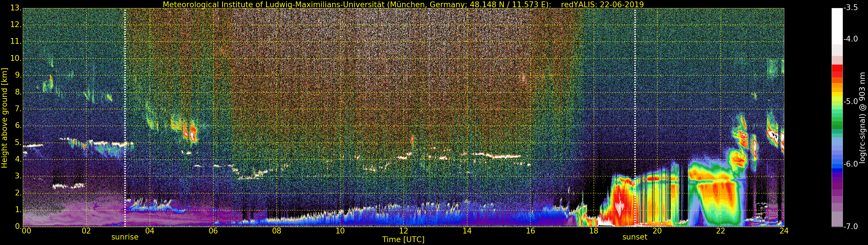
Task: Click height axis tick label '8.'
Action: (18, 92)
